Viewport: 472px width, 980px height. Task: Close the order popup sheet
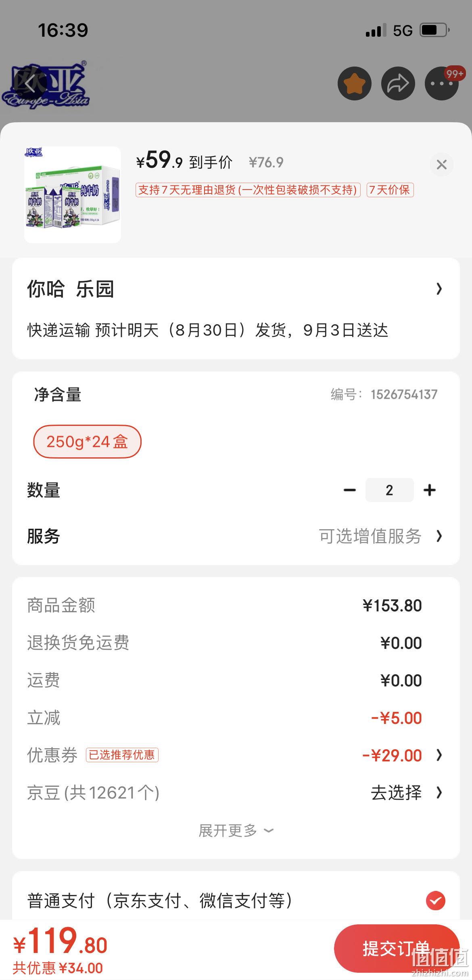point(441,165)
